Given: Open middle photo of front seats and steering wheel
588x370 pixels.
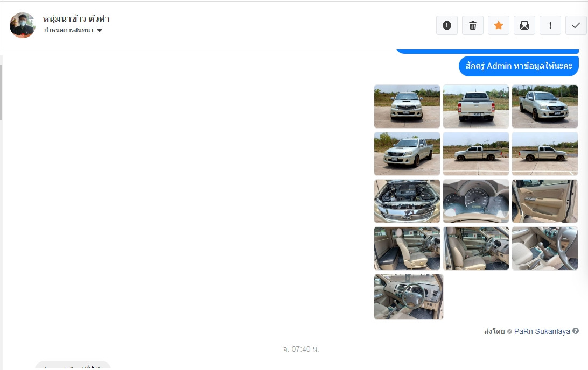Looking at the screenshot, I should (x=476, y=248).
